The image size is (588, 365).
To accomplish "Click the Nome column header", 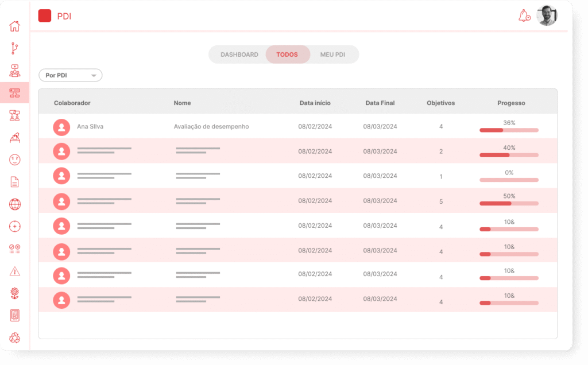I will tap(182, 103).
